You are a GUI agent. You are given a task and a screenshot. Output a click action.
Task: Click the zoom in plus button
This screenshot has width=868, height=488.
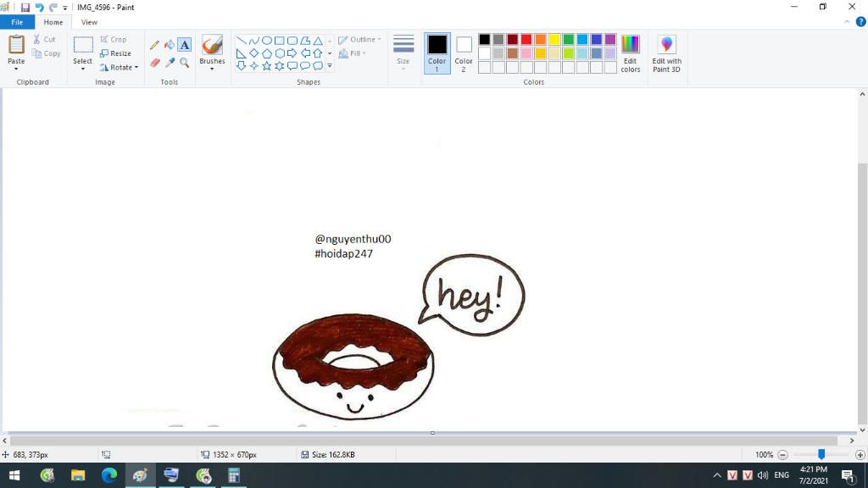[860, 455]
